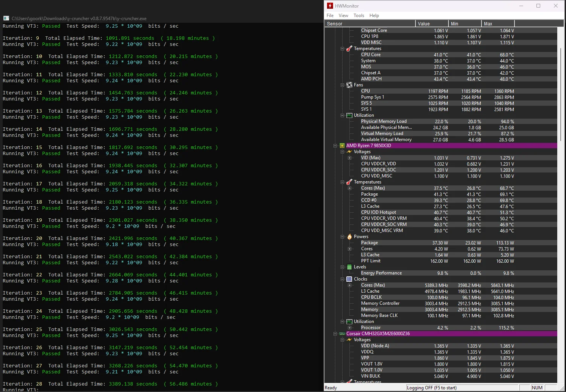This screenshot has width=566, height=392.
Task: Click the Levels group icon
Action: [x=349, y=267]
